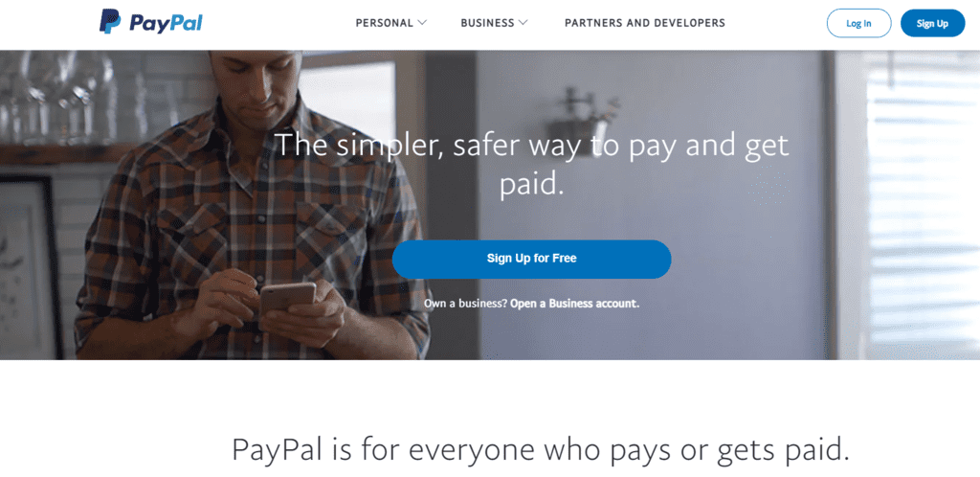Open a Business account link
Image resolution: width=980 pixels, height=477 pixels.
coord(574,304)
